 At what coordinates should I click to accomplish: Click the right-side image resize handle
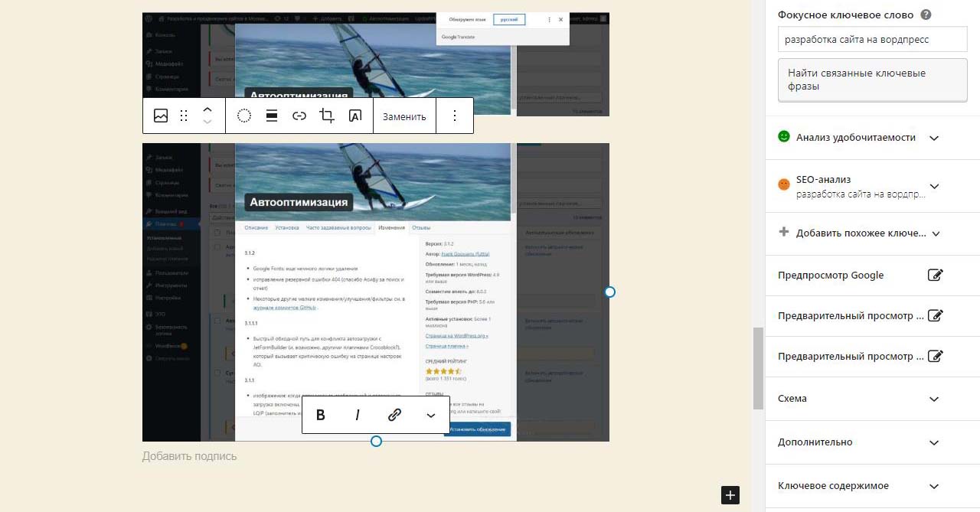tap(609, 292)
